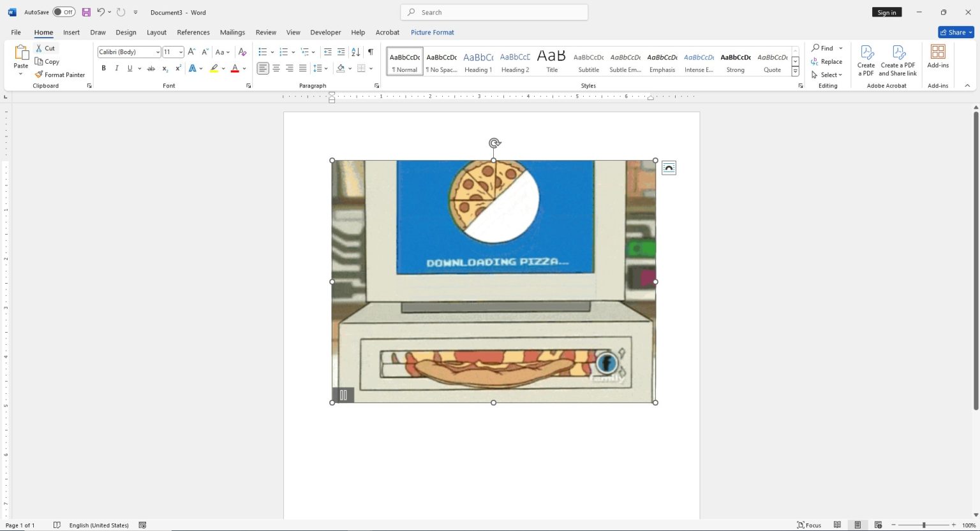
Task: Copy the selection to clipboard
Action: [x=47, y=61]
